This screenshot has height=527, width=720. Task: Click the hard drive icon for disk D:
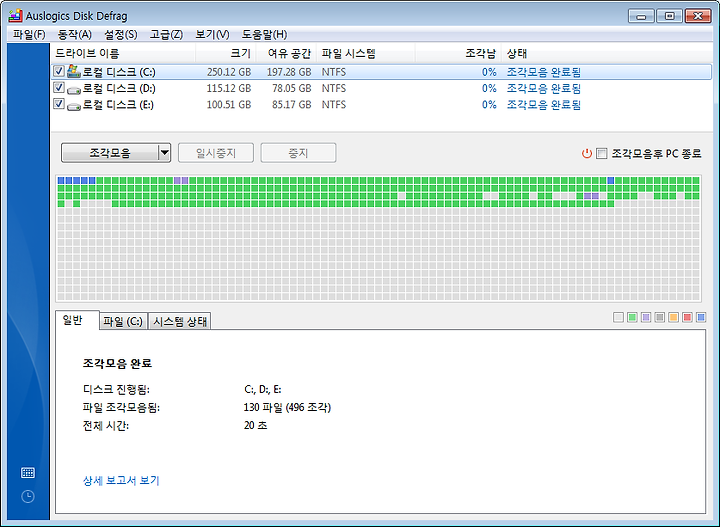[73, 89]
